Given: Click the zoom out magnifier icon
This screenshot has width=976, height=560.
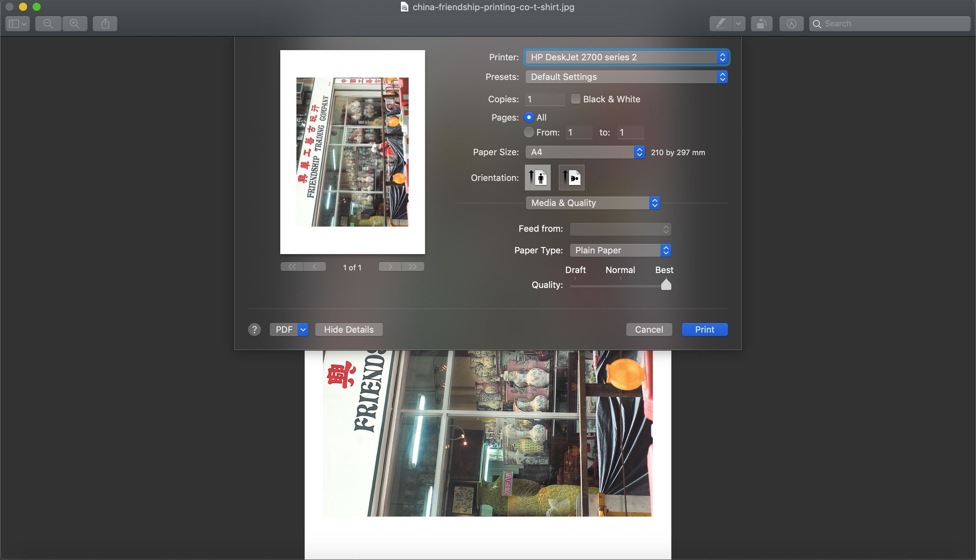Looking at the screenshot, I should click(48, 23).
